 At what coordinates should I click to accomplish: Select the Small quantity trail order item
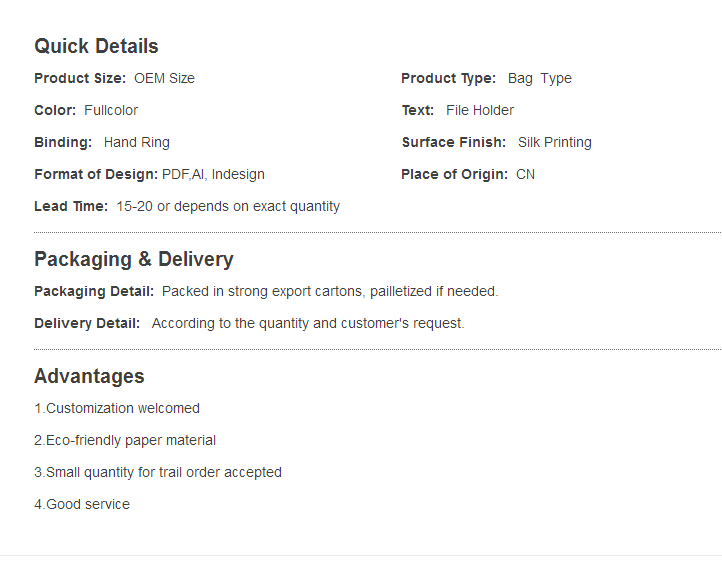click(158, 472)
